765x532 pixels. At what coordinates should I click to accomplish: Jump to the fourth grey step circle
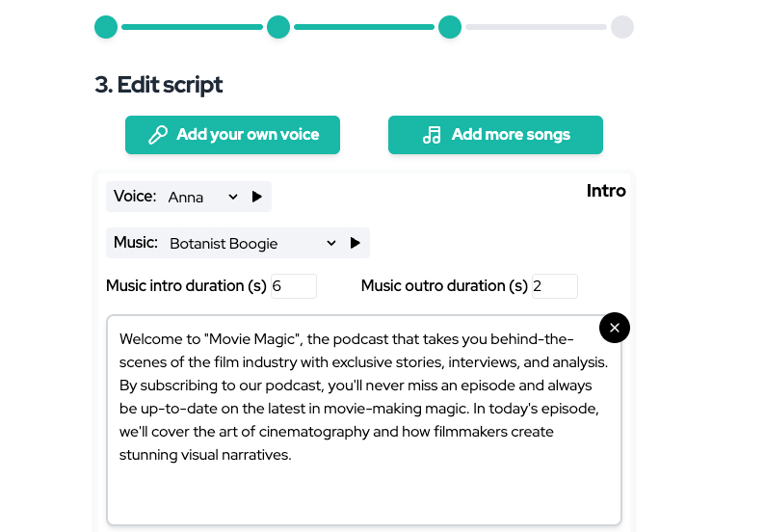(622, 27)
